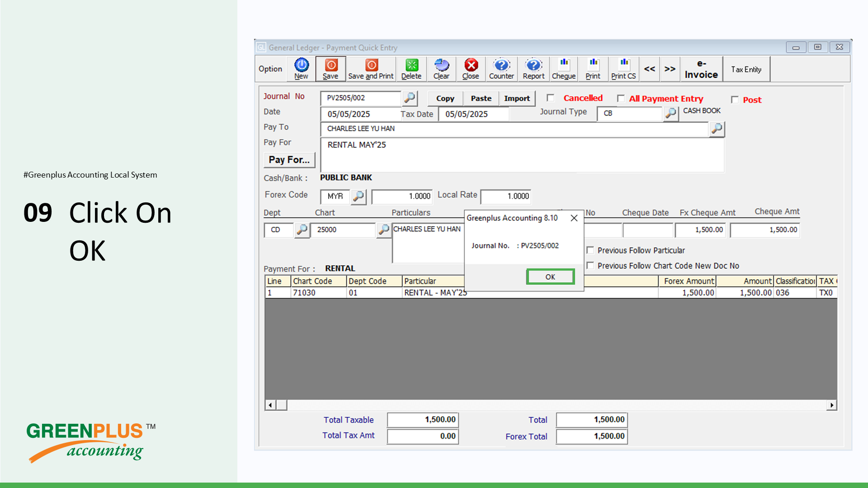Click the Forex Total value field

click(592, 436)
